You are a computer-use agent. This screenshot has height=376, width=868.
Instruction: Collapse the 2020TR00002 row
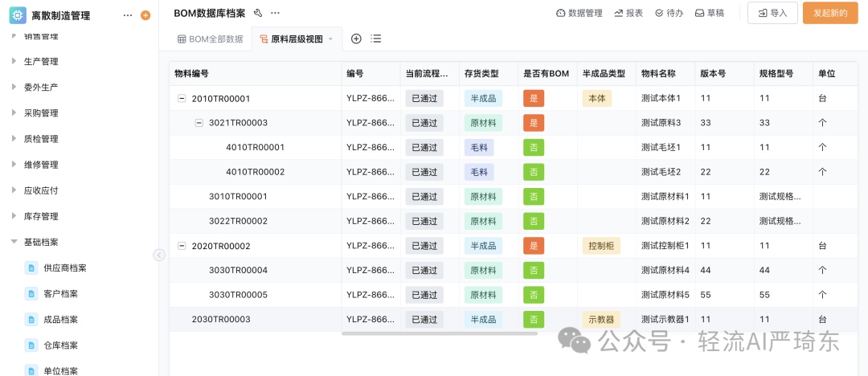[182, 246]
